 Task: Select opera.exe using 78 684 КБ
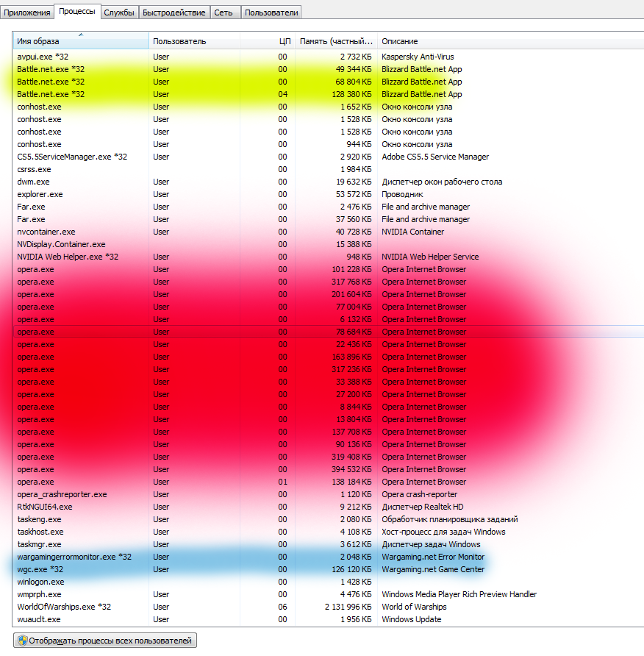pos(329,332)
